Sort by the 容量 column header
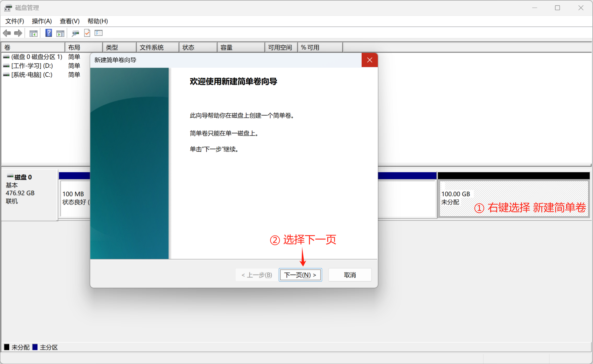This screenshot has height=364, width=593. [x=241, y=48]
